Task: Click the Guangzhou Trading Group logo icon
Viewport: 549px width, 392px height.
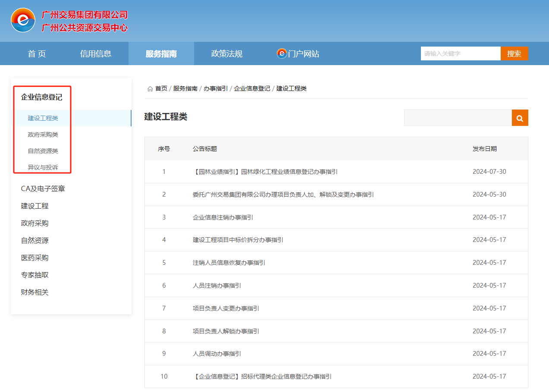Action: (x=23, y=20)
